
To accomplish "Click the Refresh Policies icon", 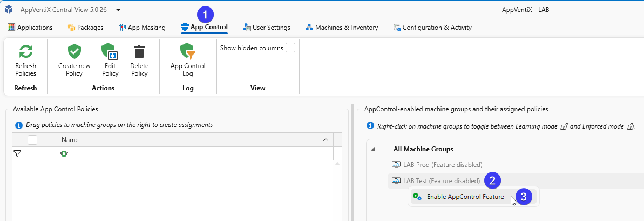I will [x=25, y=52].
